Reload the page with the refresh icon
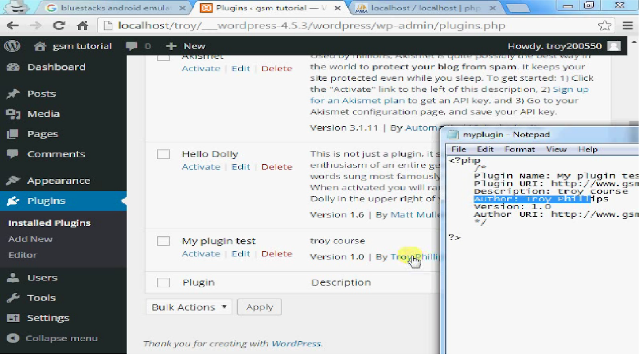The image size is (644, 362). (59, 26)
